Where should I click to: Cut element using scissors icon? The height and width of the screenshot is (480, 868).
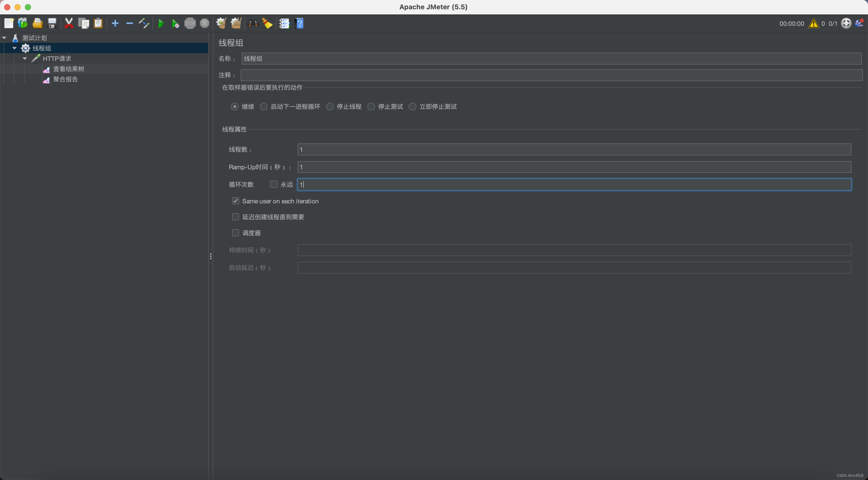point(69,23)
